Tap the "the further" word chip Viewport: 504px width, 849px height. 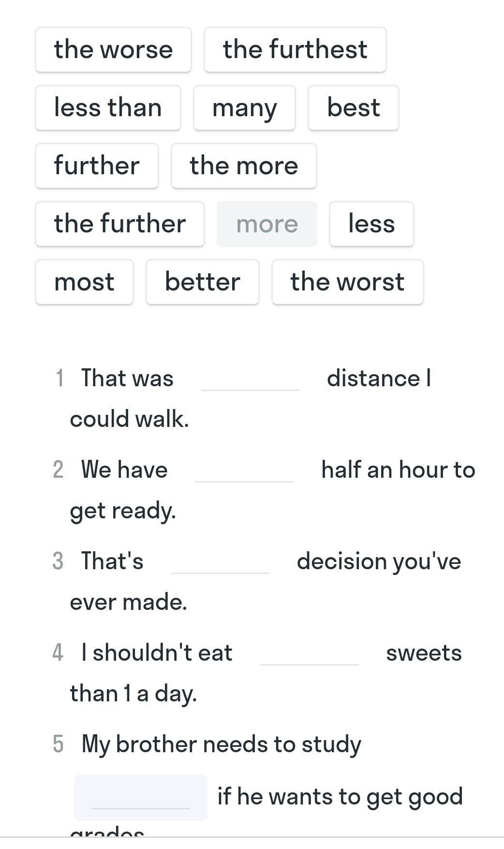(119, 224)
